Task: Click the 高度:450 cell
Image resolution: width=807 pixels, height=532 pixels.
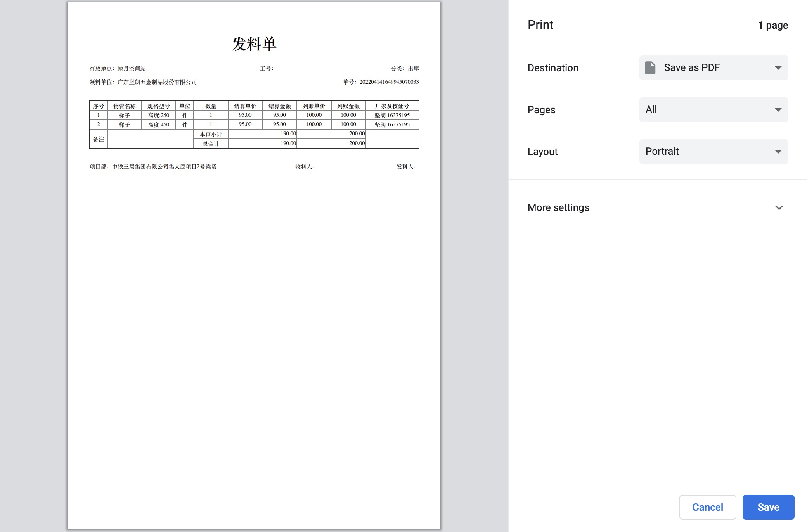Action: tap(159, 124)
